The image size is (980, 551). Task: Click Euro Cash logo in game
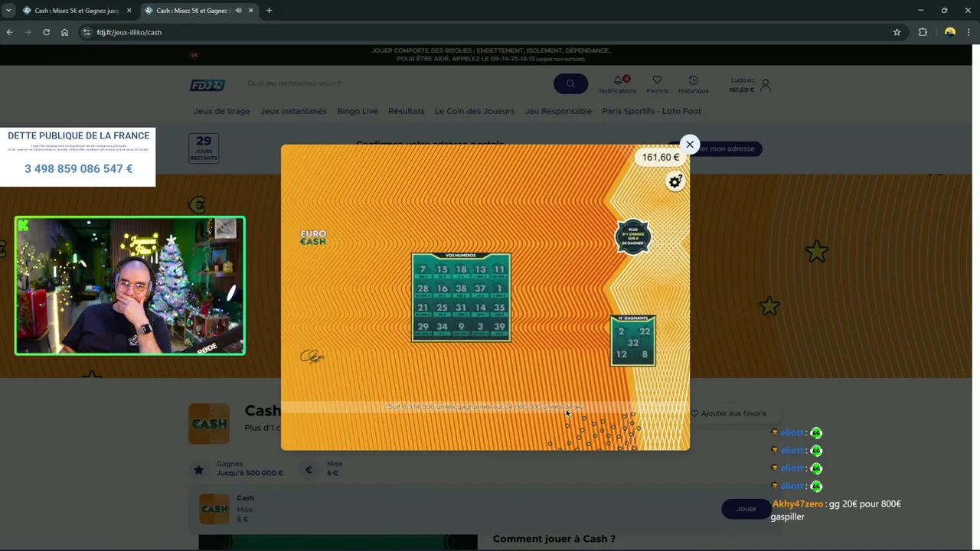[313, 237]
